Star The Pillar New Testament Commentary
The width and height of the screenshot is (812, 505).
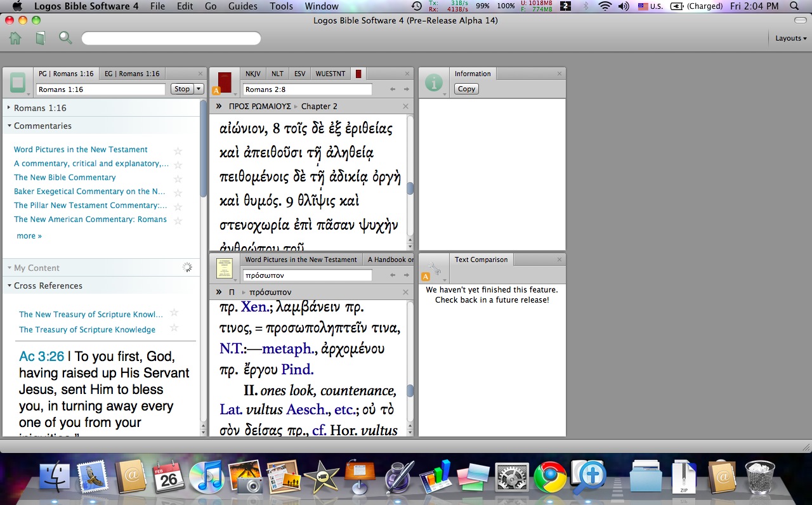coord(178,207)
